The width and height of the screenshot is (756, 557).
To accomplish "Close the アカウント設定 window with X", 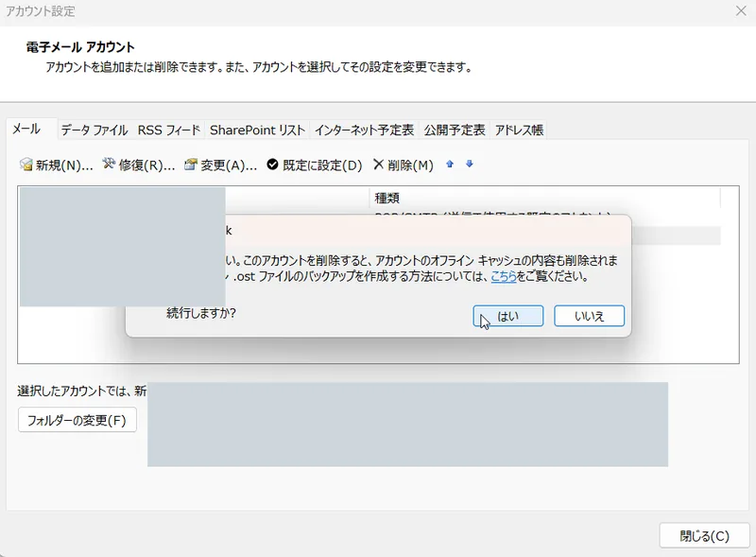I will click(741, 10).
